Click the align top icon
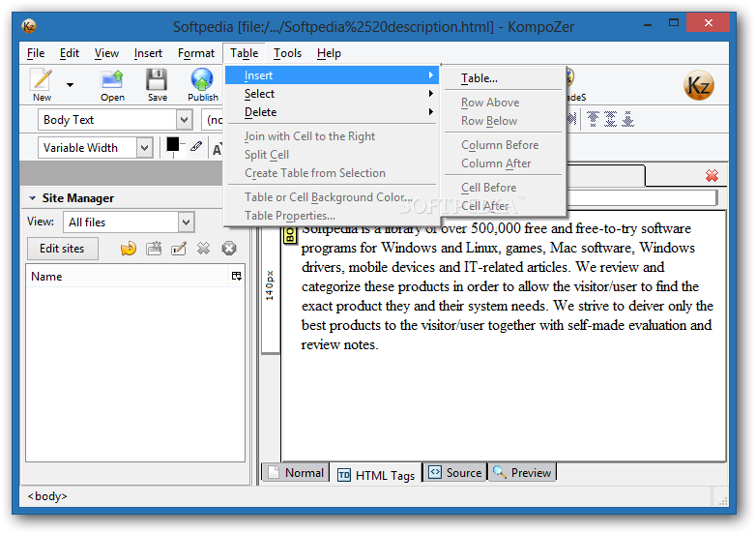The width and height of the screenshot is (756, 534). [593, 119]
